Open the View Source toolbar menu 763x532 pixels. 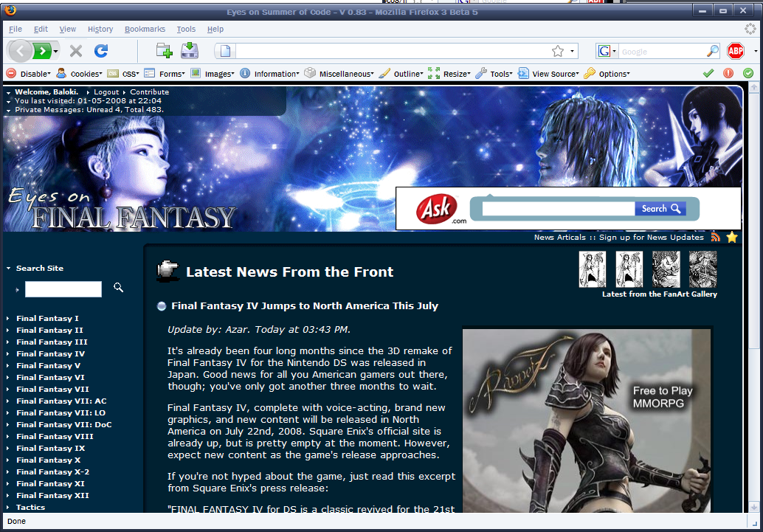pyautogui.click(x=549, y=74)
